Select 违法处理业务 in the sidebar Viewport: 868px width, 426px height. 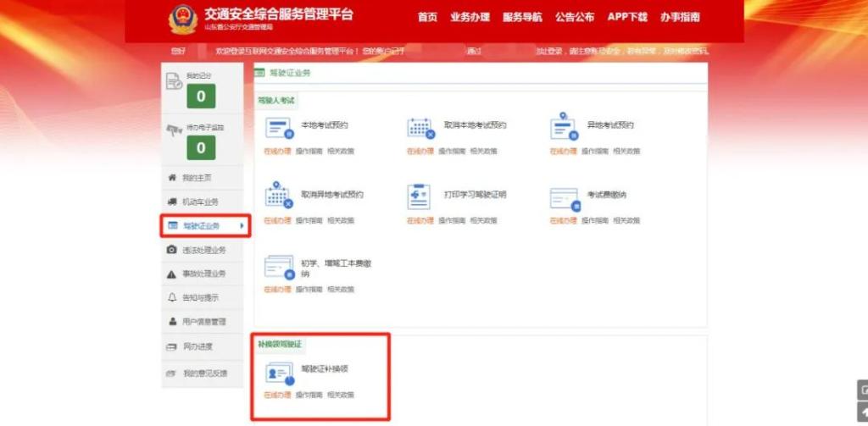pos(203,250)
